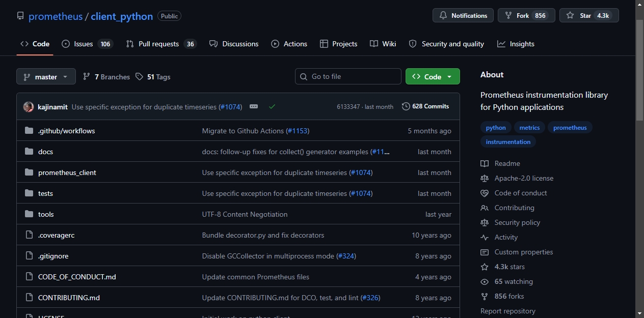Expand the master branch dropdown

click(46, 77)
